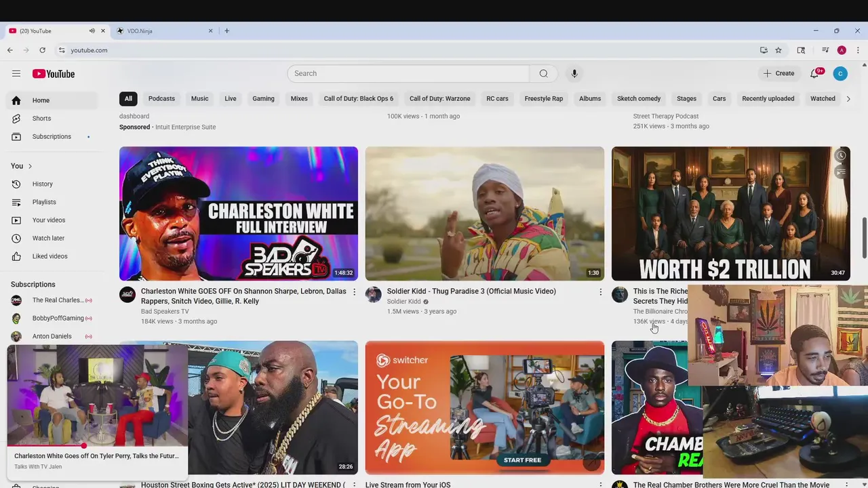Open a new browser tab
This screenshot has height=488, width=868.
point(226,30)
